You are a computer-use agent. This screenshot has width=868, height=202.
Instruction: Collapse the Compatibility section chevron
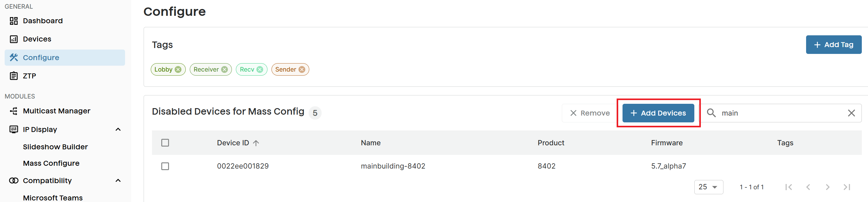pyautogui.click(x=118, y=180)
